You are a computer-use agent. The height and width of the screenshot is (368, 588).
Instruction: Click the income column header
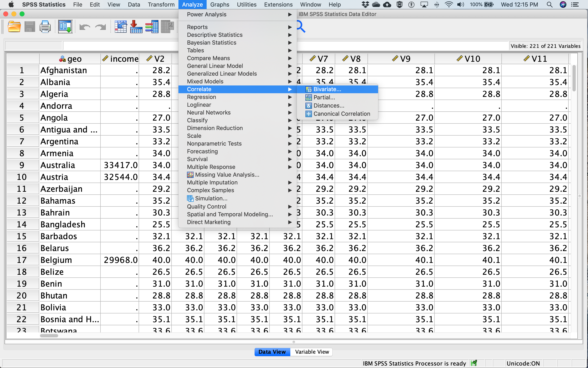120,59
